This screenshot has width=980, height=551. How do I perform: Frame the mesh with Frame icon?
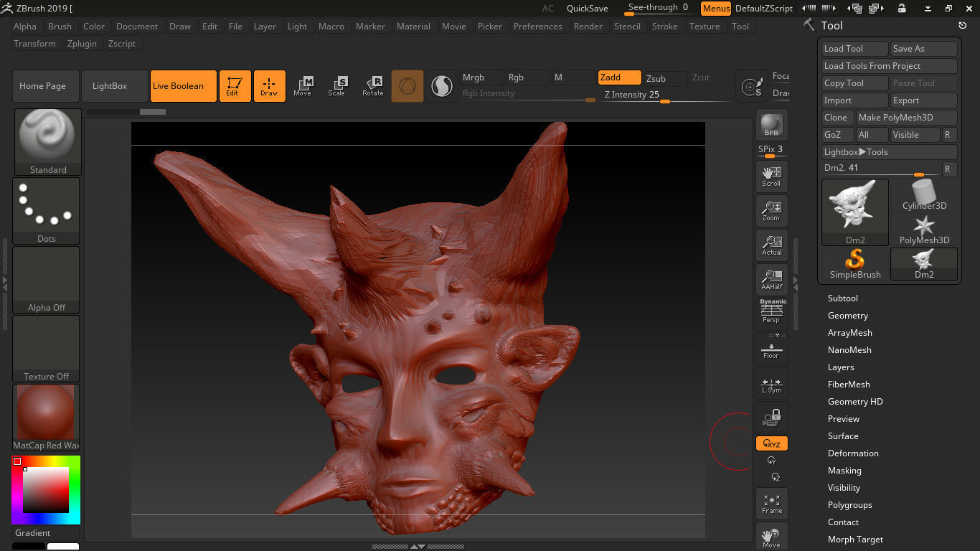pyautogui.click(x=772, y=504)
